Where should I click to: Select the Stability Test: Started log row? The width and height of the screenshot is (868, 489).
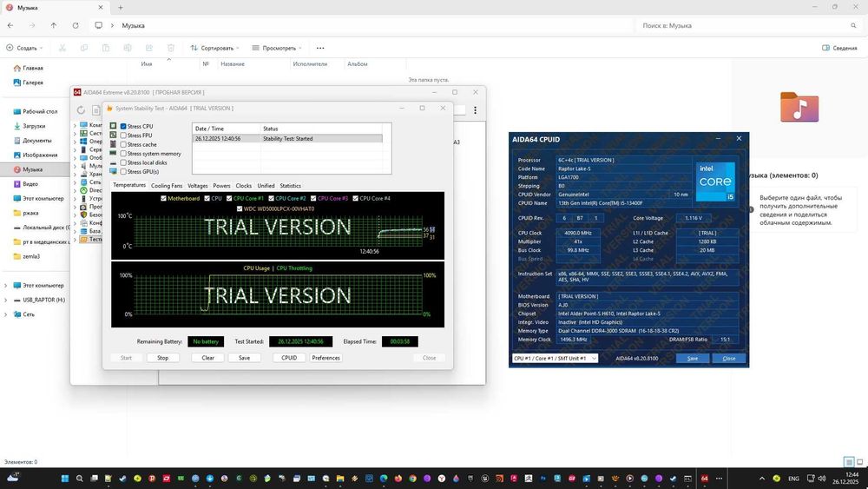coord(287,138)
